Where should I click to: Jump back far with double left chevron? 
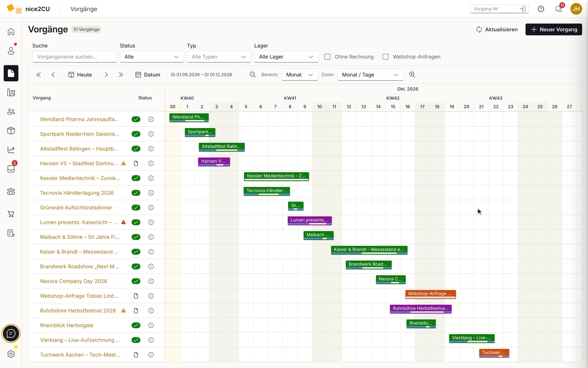[38, 75]
